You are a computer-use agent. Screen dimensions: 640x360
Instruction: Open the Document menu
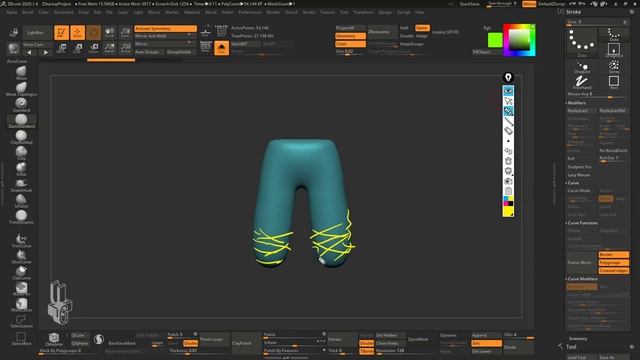pyautogui.click(x=64, y=12)
